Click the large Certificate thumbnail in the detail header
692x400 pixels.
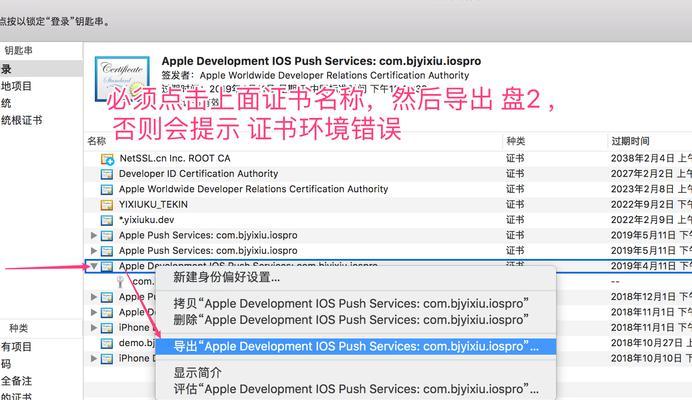122,79
